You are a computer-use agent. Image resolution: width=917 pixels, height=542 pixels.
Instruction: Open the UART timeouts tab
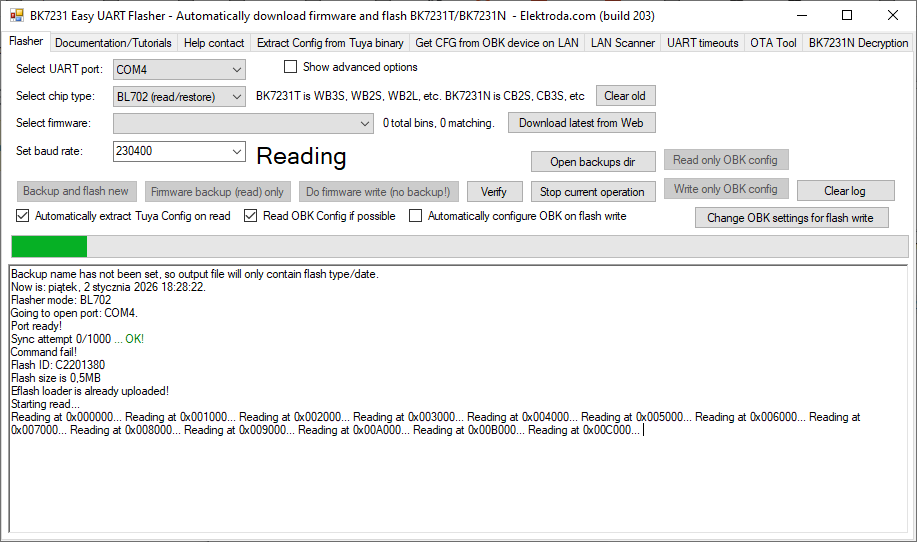[x=702, y=43]
